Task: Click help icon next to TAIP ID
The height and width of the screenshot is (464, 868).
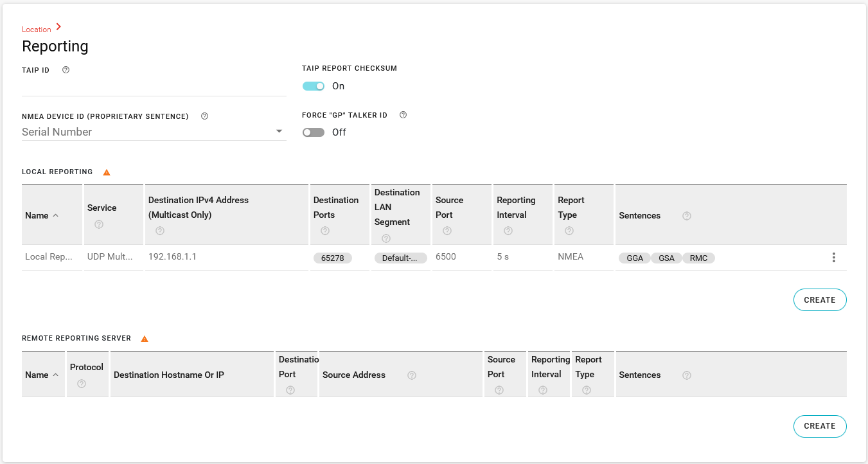Action: point(66,70)
